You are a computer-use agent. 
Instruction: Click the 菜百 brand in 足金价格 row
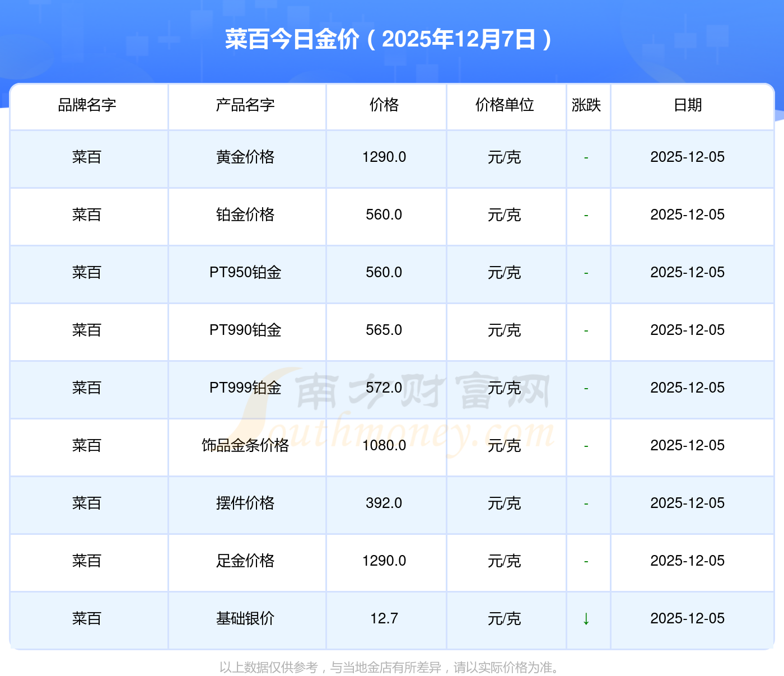pos(87,561)
